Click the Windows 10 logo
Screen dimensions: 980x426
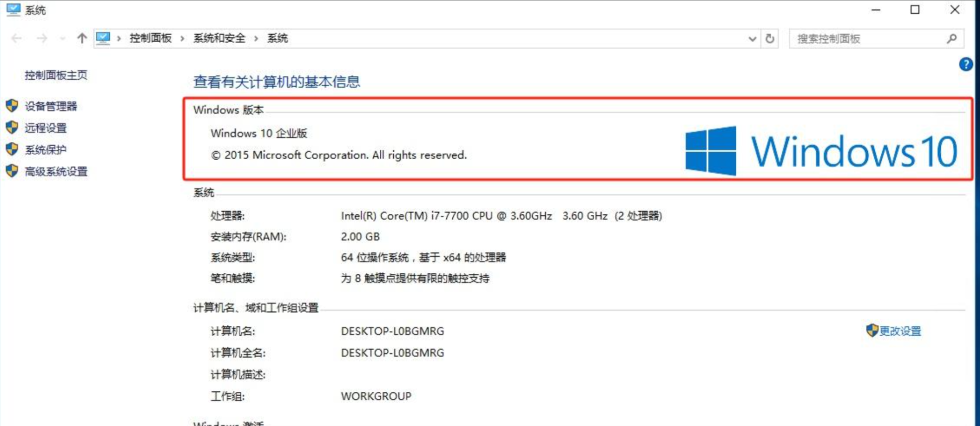[821, 151]
